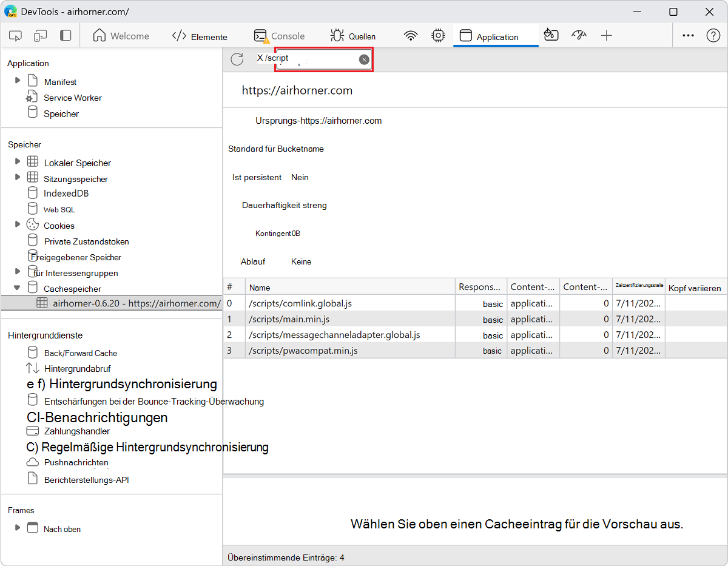
Task: Open the Lighthouse gauge icon tab
Action: tap(579, 36)
